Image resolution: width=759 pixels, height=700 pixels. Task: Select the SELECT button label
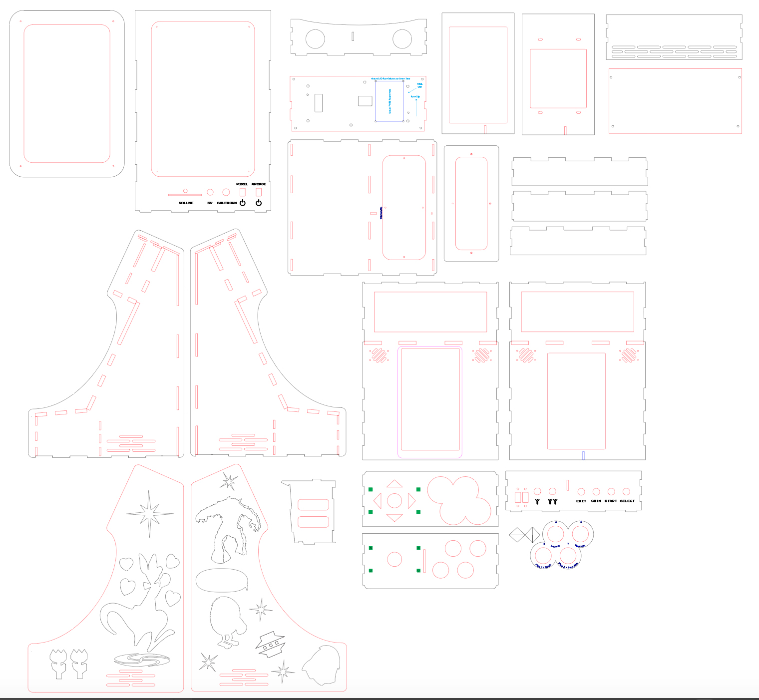(627, 501)
